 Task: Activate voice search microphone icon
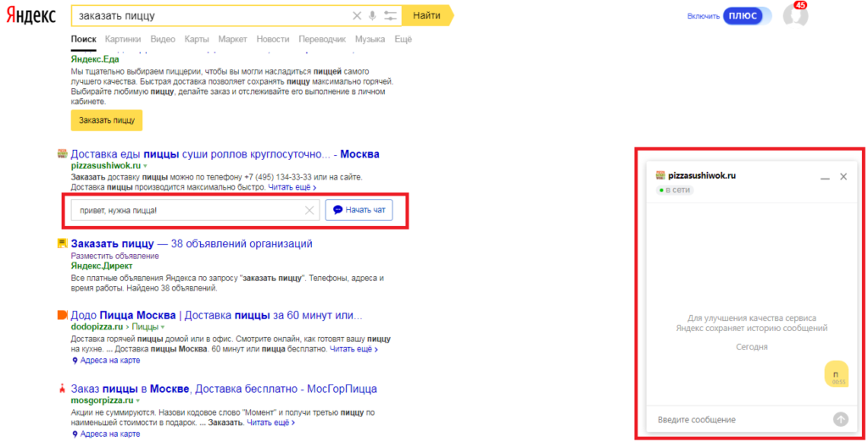pos(372,16)
